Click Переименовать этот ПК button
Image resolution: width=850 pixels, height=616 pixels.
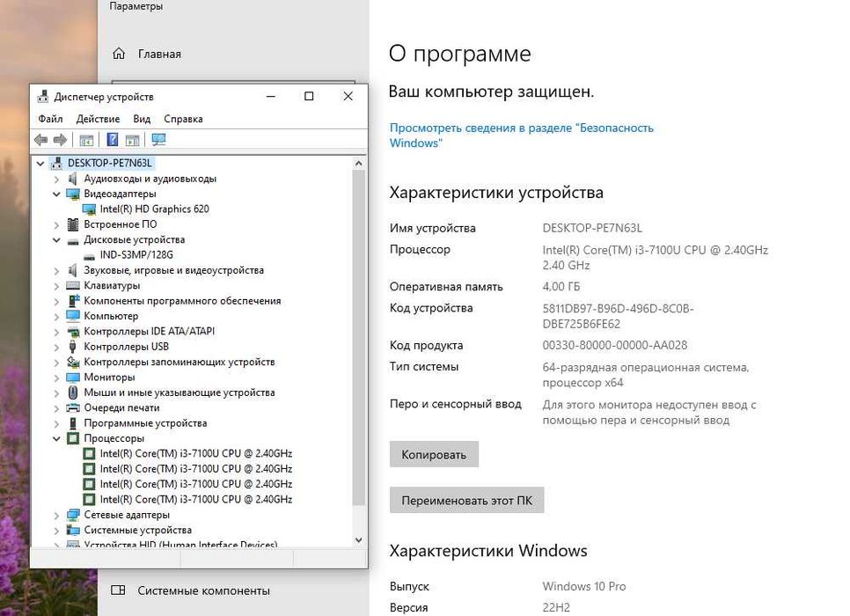click(466, 501)
